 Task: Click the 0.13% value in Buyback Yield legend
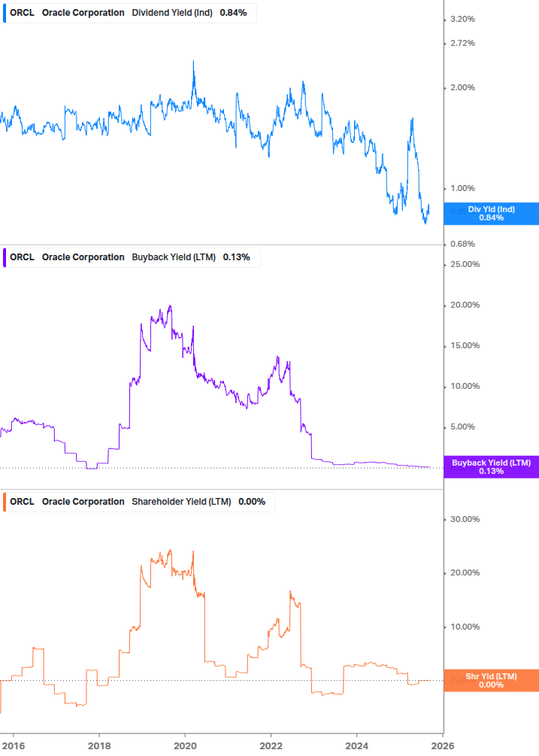237,257
